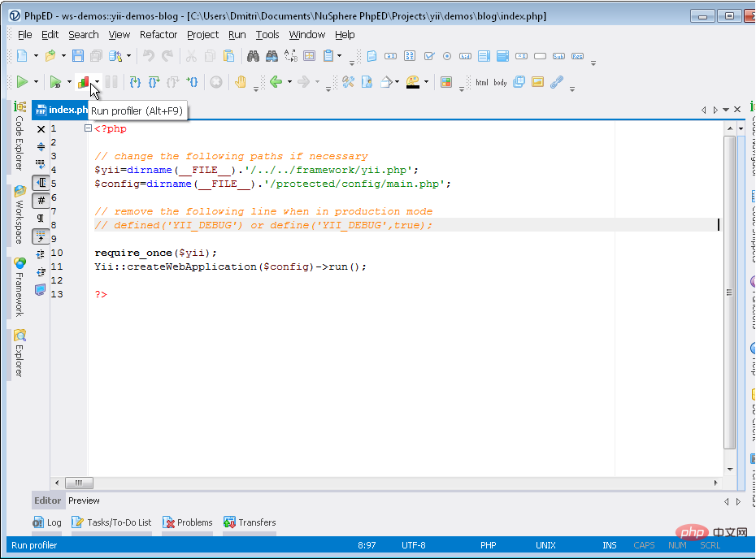Image resolution: width=756 pixels, height=559 pixels.
Task: Open the Refactor menu
Action: click(159, 35)
